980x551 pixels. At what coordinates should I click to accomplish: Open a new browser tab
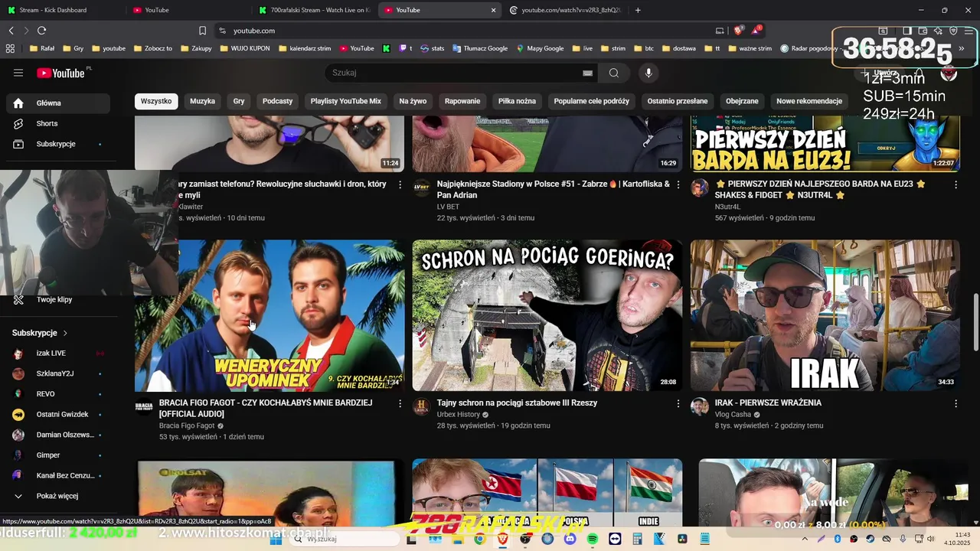[638, 10]
